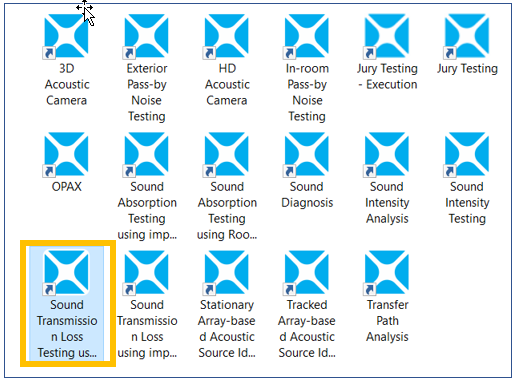Click the OPAX shortcut icon
The width and height of the screenshot is (517, 381).
coord(66,154)
